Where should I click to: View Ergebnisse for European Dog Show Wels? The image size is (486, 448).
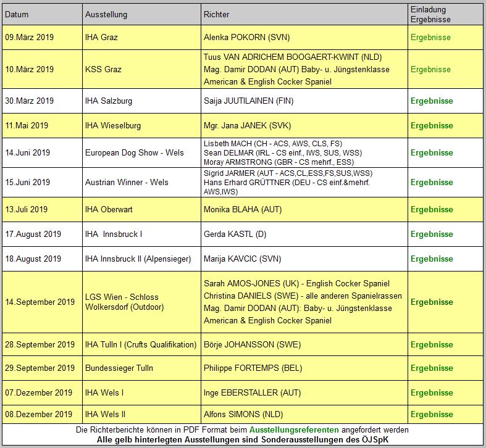tap(432, 152)
